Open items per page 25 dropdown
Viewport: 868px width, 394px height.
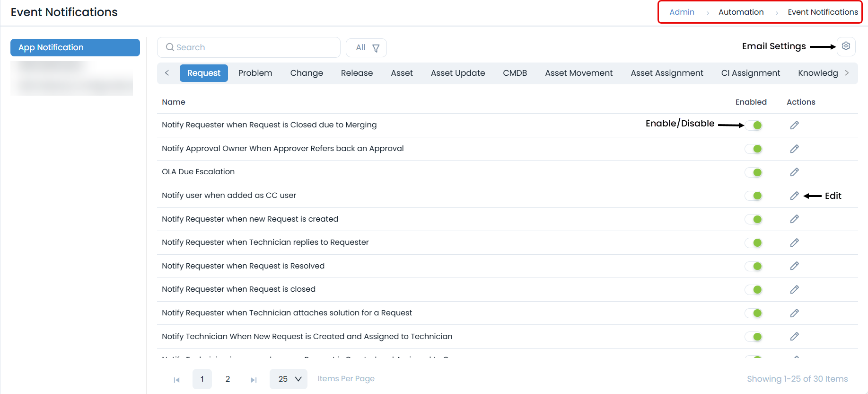pos(289,379)
